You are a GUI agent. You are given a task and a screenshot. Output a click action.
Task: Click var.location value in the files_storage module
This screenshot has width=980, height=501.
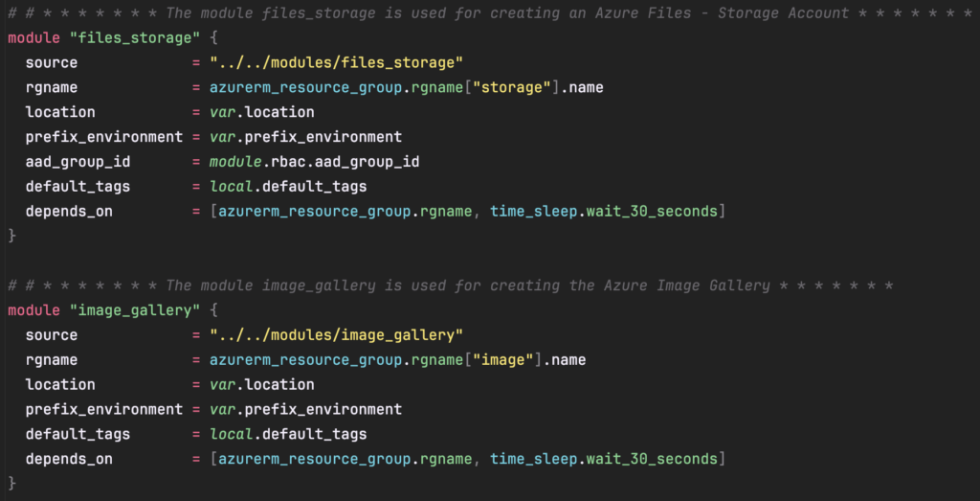click(x=262, y=113)
